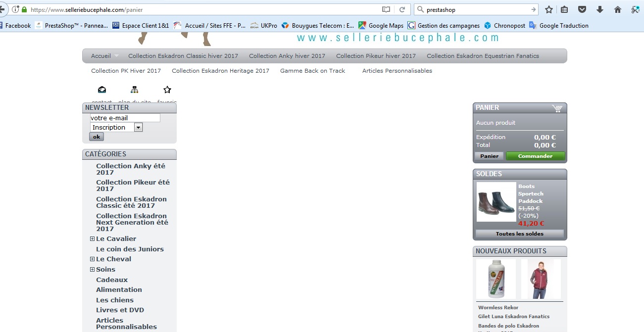This screenshot has height=332, width=644.
Task: Open Livres et DVD category
Action: [x=120, y=310]
